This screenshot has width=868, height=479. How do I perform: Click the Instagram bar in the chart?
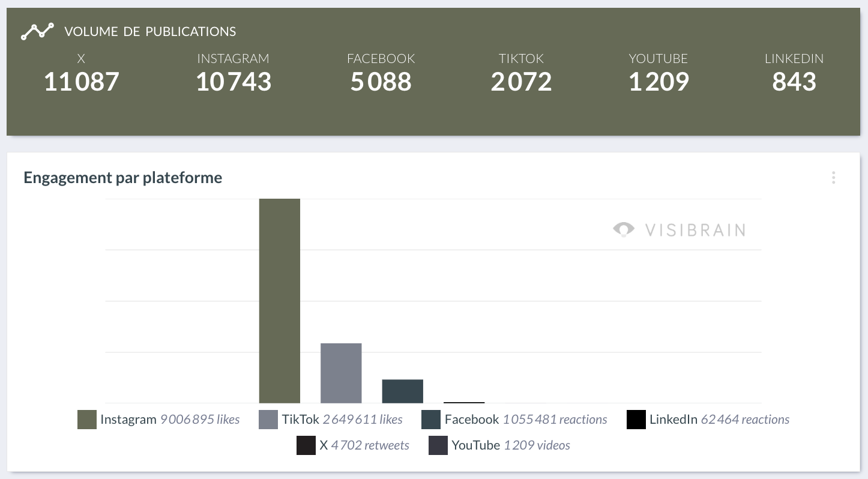pyautogui.click(x=280, y=301)
